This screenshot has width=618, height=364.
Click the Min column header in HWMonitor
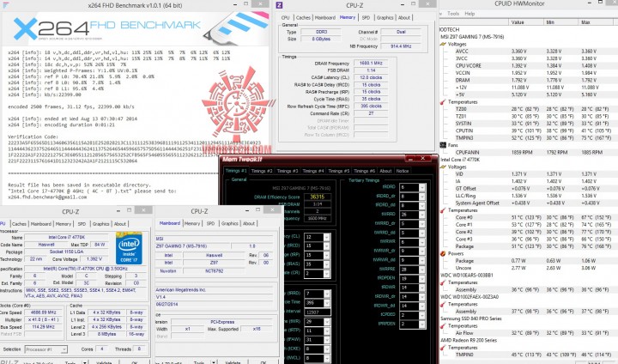tap(560, 22)
